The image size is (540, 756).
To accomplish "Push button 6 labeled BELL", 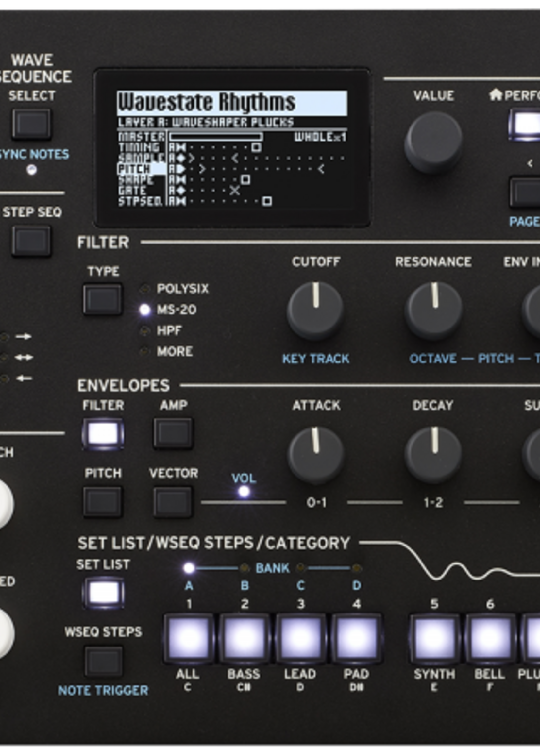I will pyautogui.click(x=490, y=639).
